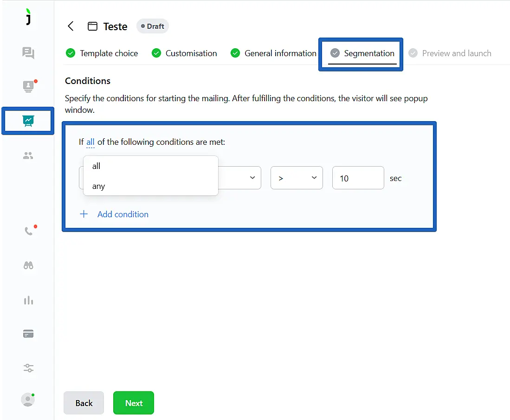
Task: Open the settings sliders sidebar icon
Action: (x=28, y=368)
